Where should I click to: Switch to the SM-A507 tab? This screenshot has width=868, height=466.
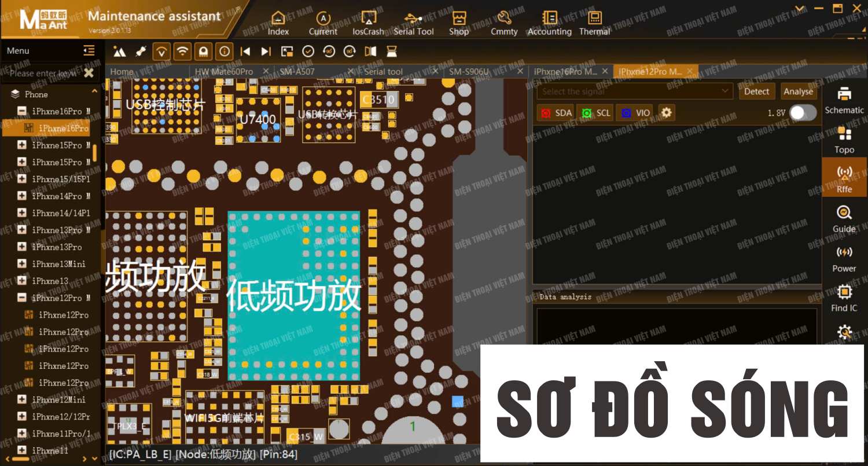pyautogui.click(x=297, y=72)
